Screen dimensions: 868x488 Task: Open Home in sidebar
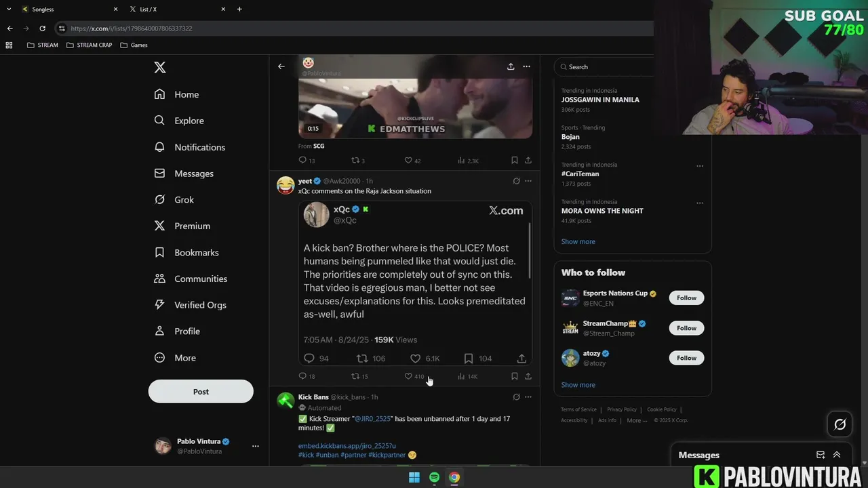point(176,94)
